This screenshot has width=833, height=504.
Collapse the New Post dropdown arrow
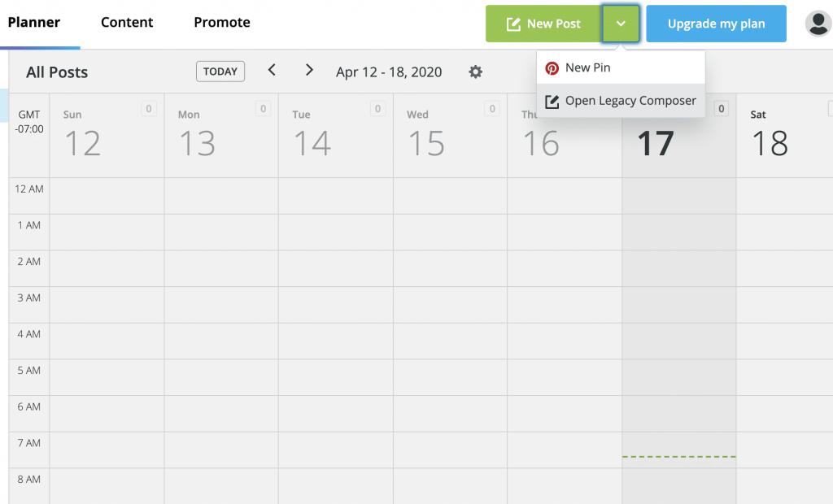[x=621, y=24]
